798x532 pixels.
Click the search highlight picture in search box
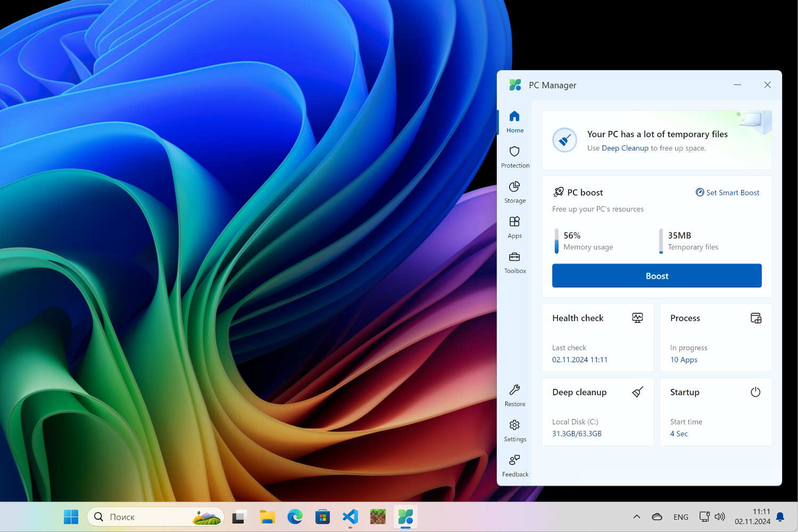207,517
